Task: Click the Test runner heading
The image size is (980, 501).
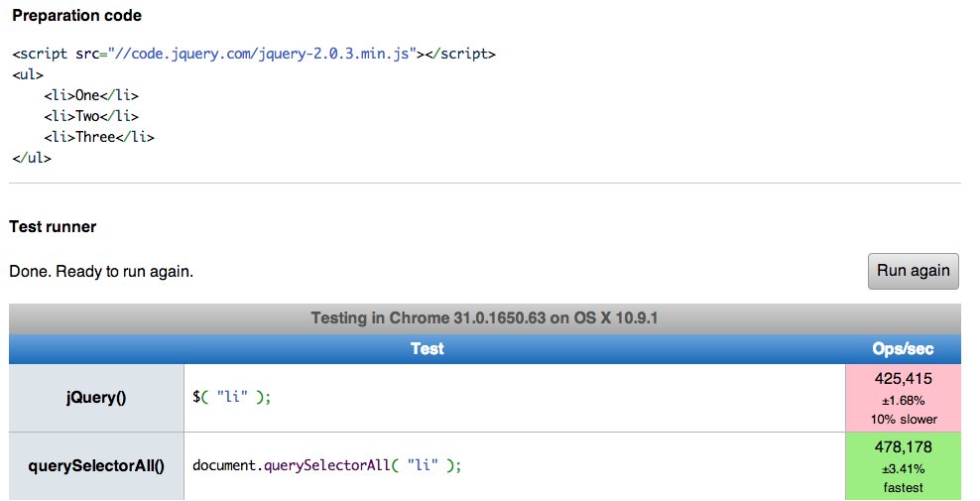Action: coord(54,226)
